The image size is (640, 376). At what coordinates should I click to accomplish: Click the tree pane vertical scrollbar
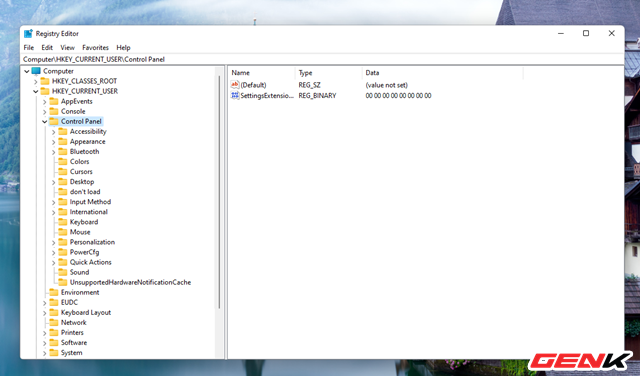click(x=219, y=192)
